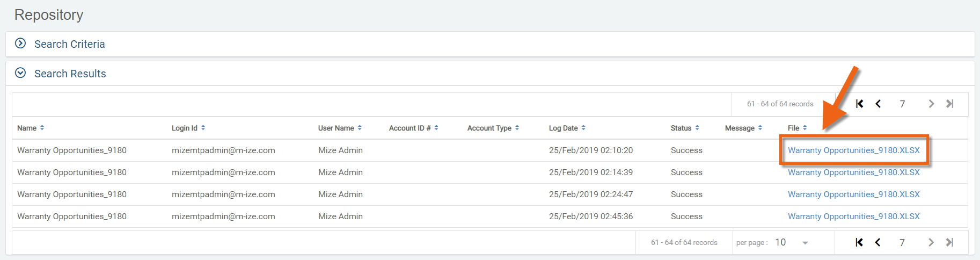Viewport: 980px width, 260px height.
Task: Click next page arrow in bottom pagination
Action: coord(931,242)
